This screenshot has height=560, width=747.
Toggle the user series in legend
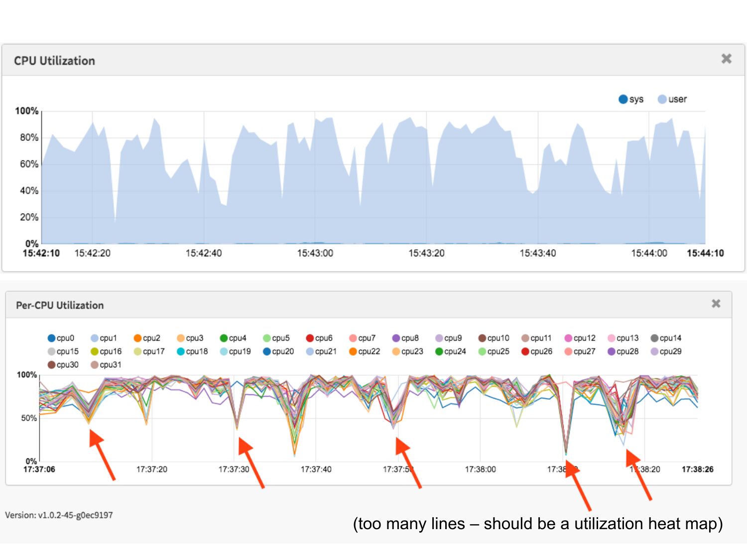click(672, 100)
